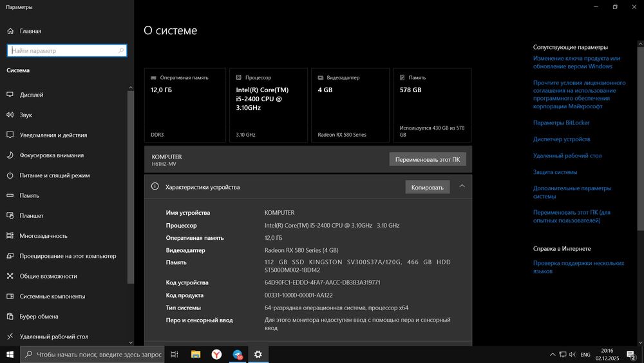Click device ID 64D90FC1-EDDD-4FA7-AACC-DB3B3A319771
The image size is (644, 363).
tap(322, 282)
